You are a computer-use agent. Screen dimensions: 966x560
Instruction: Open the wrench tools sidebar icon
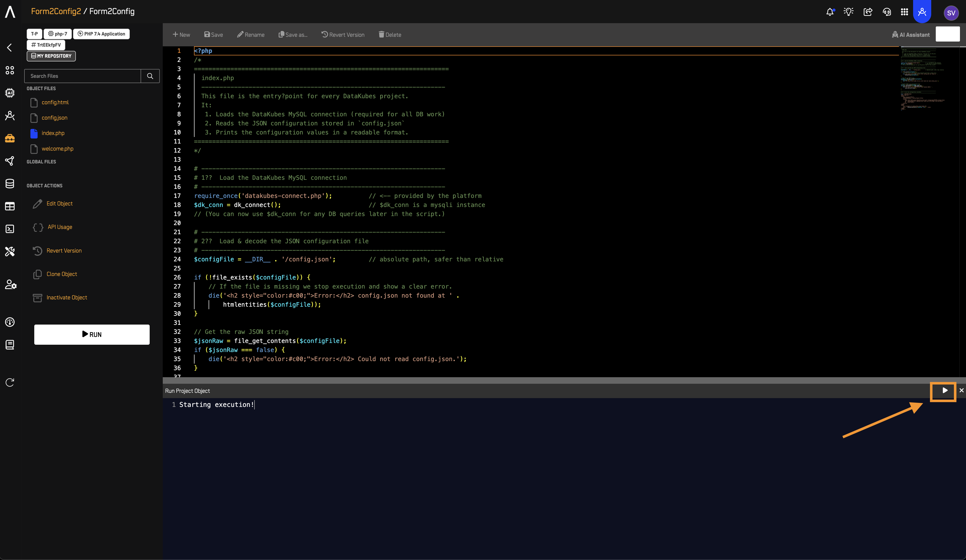coord(10,251)
